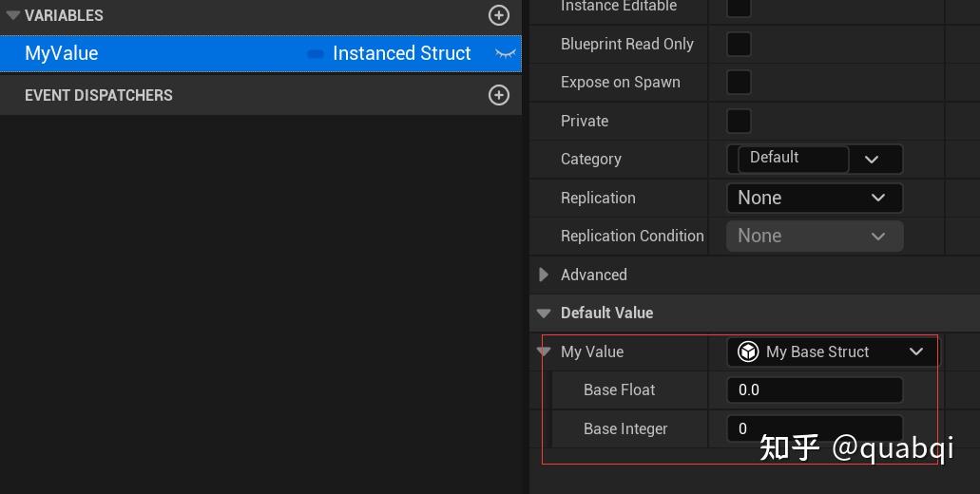The height and width of the screenshot is (494, 980).
Task: Enable Expose on Spawn checkbox
Action: pyautogui.click(x=739, y=82)
